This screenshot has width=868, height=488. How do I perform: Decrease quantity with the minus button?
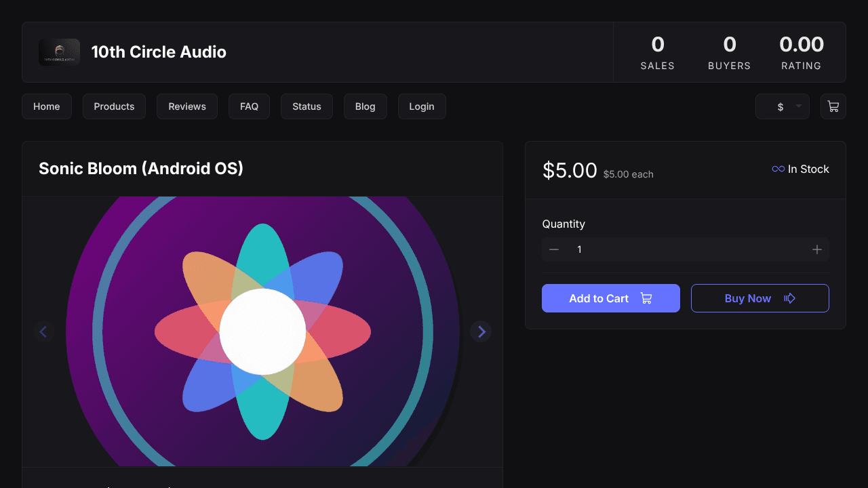coord(554,249)
